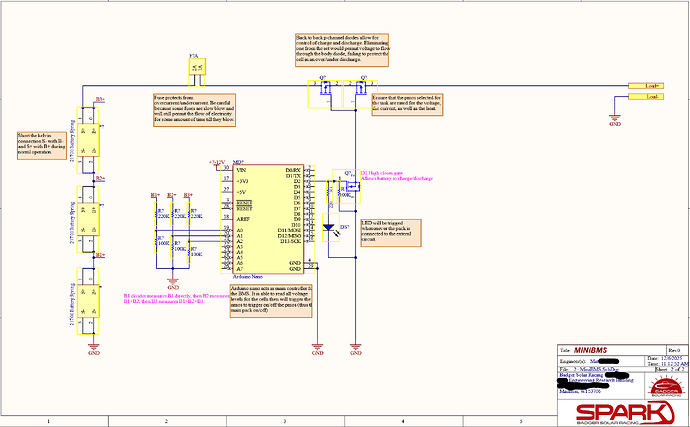Select the Load+ port connector
The height and width of the screenshot is (427, 690).
pos(647,86)
